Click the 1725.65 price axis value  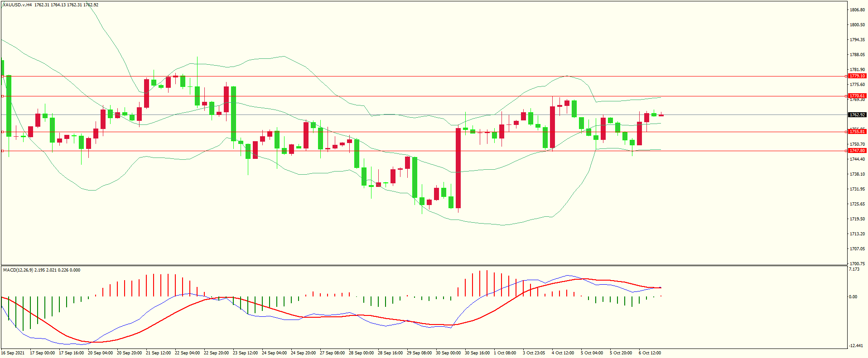tap(857, 204)
